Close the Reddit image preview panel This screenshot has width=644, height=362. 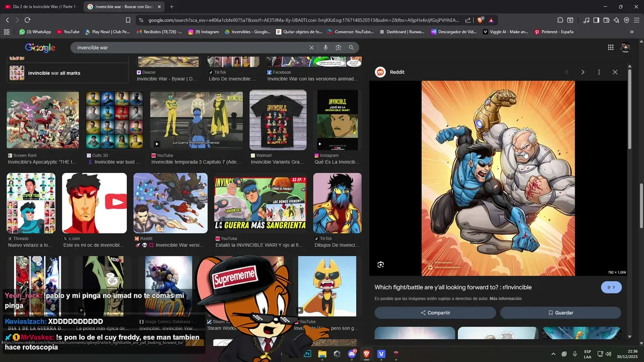[x=615, y=72]
